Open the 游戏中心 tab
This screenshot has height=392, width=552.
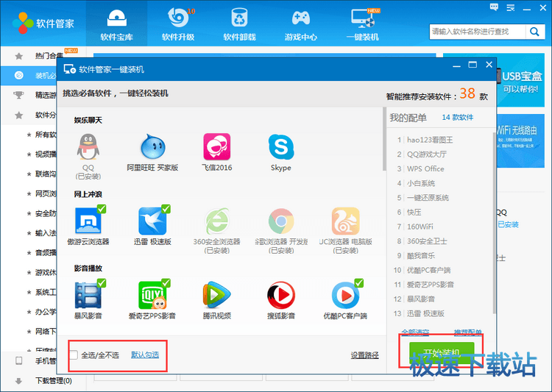coord(300,24)
